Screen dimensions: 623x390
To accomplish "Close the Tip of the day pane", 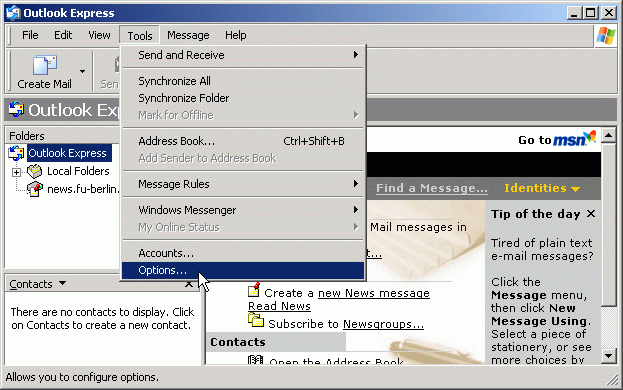I will point(591,214).
